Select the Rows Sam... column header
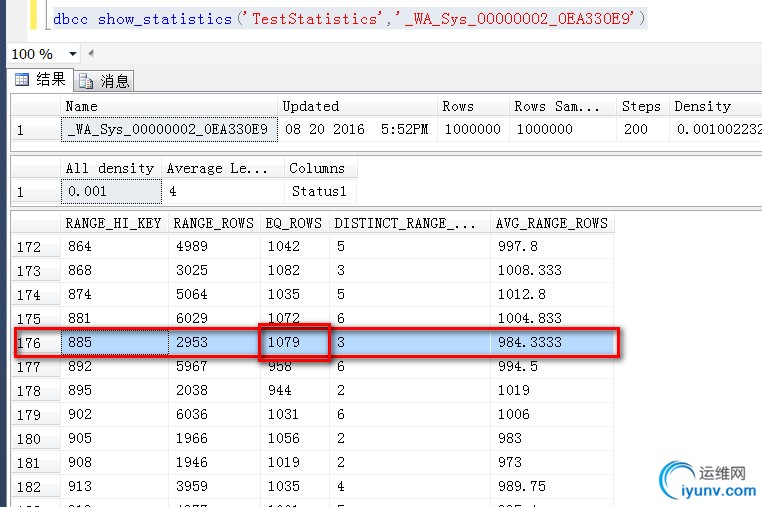This screenshot has width=762, height=507. click(563, 106)
